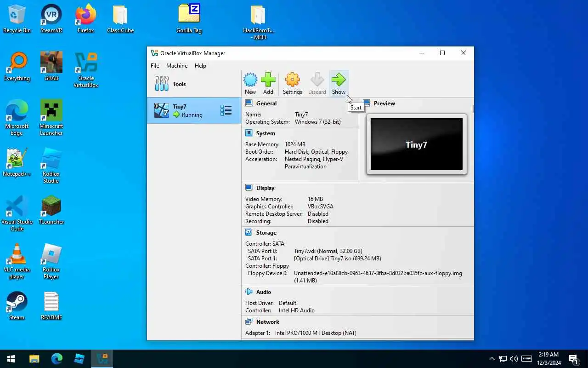Open the taskbar volume control
Viewport: 588px width, 368px height.
pos(514,359)
